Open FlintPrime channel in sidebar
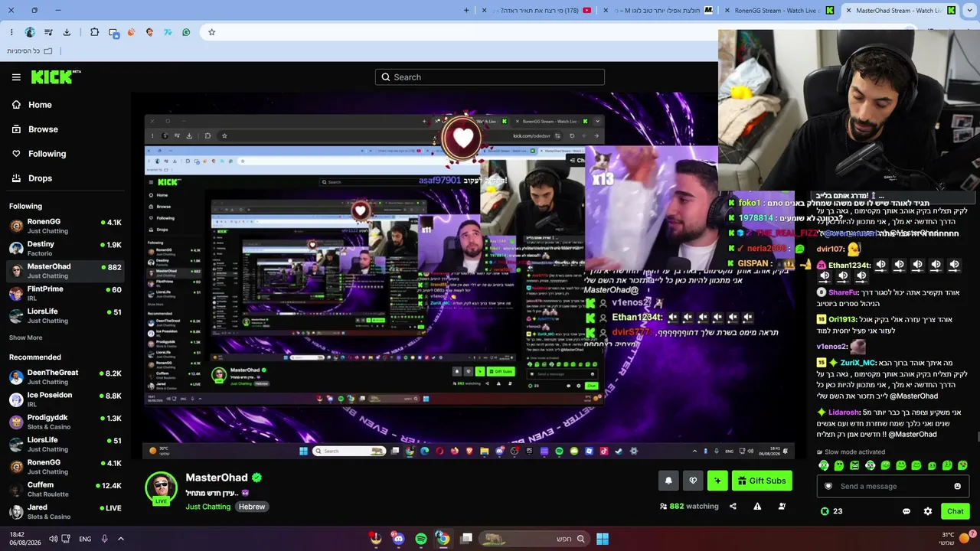 click(66, 293)
